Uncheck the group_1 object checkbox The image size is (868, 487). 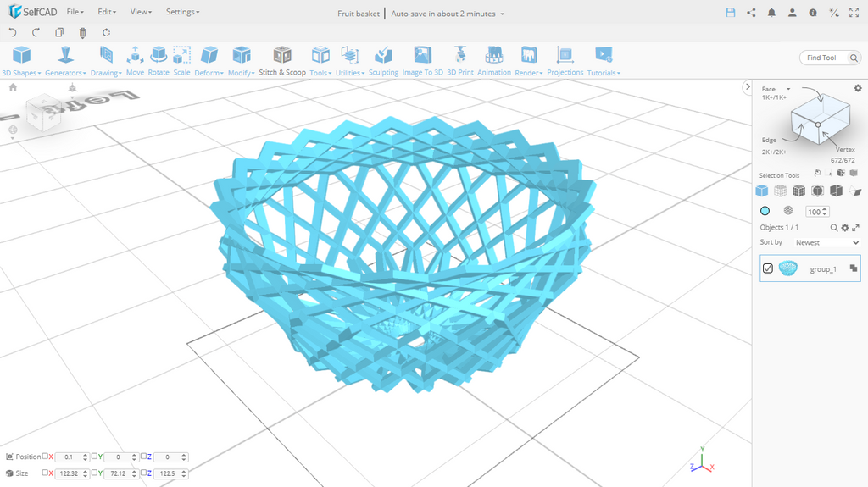(768, 268)
